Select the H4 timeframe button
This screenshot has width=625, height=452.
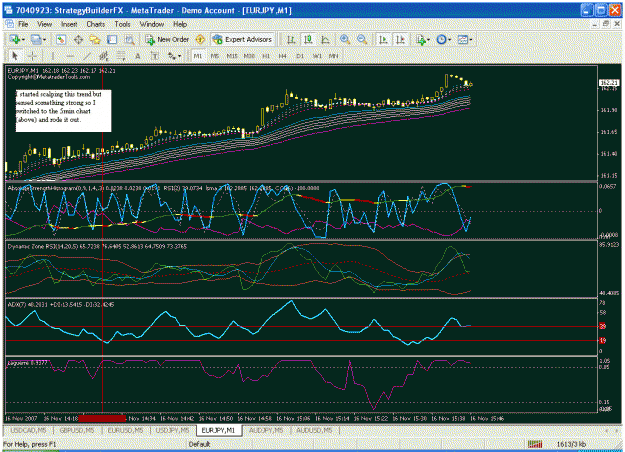coord(283,56)
